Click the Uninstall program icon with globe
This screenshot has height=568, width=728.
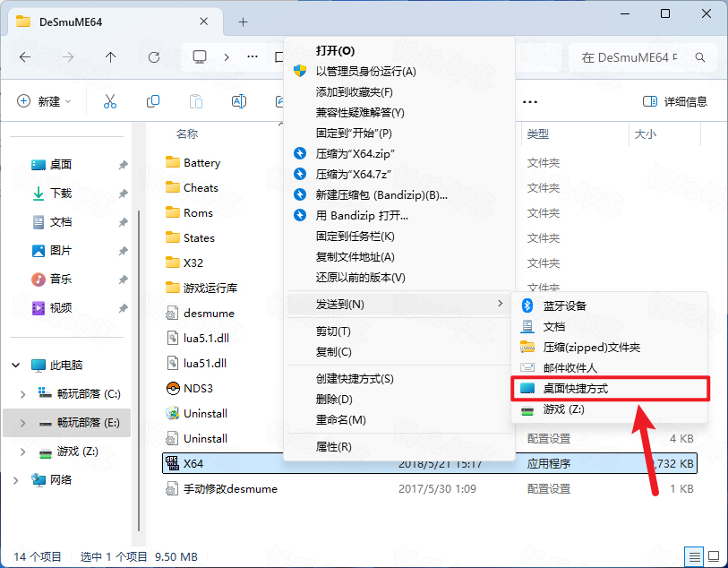[173, 413]
